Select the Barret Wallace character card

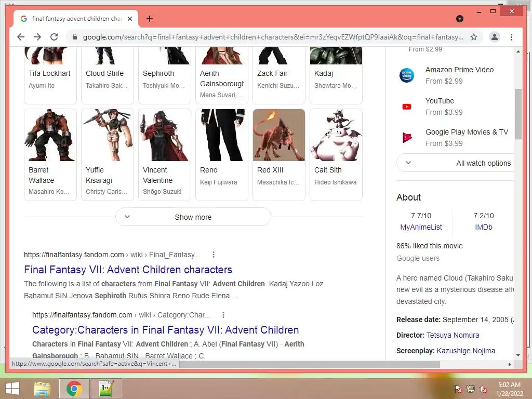click(x=50, y=155)
